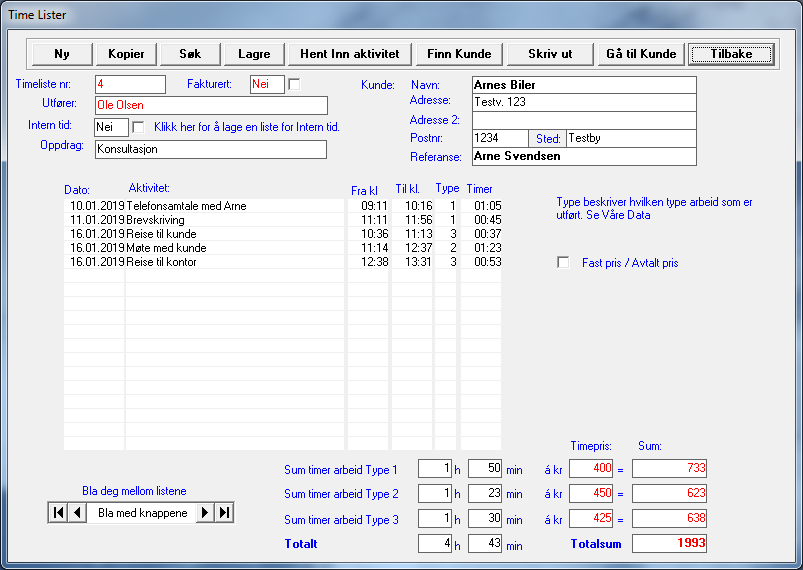Screen dimensions: 803x570
Task: Click Totalt hours field 4
Action: pyautogui.click(x=435, y=543)
